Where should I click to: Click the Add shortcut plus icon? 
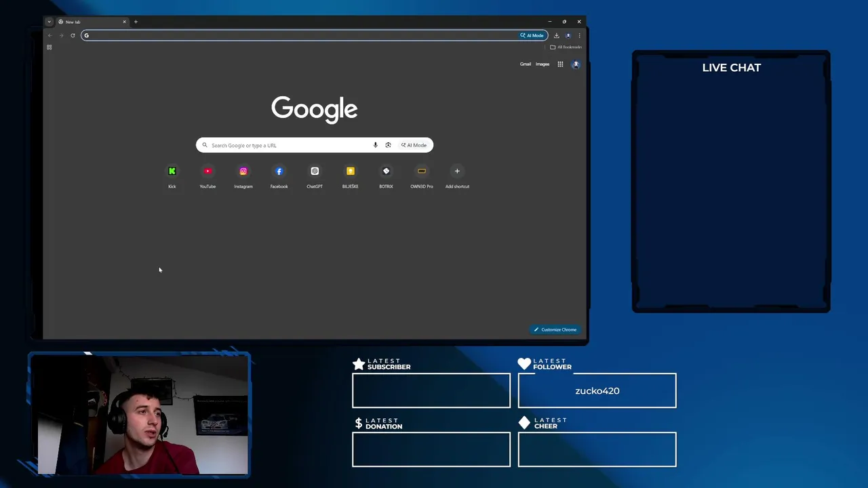457,171
